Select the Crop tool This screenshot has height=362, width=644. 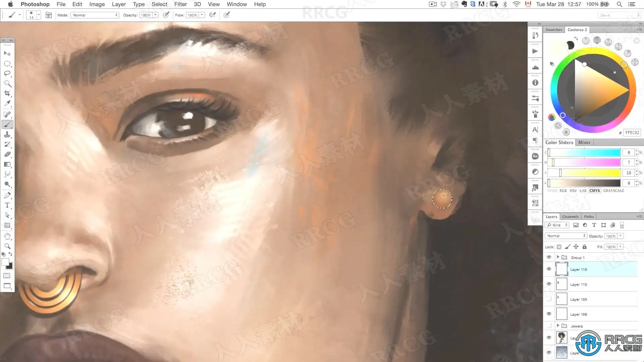point(7,94)
